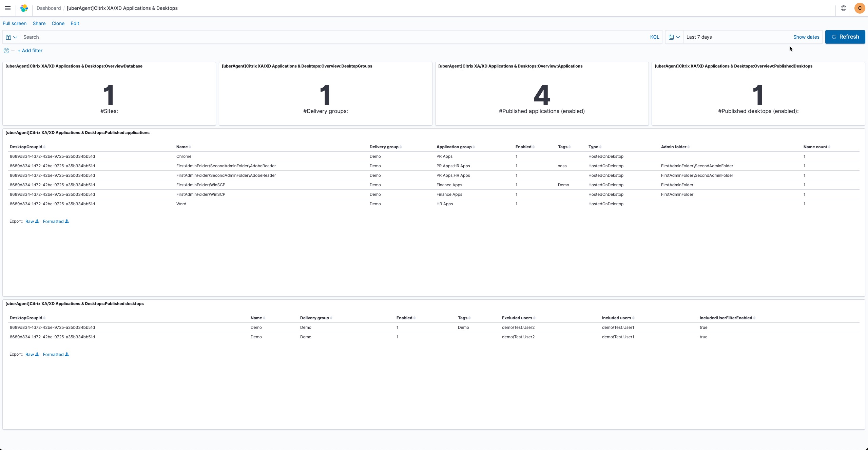Click the filter options circle icon
Screen dimensions: 868x450
point(6,51)
